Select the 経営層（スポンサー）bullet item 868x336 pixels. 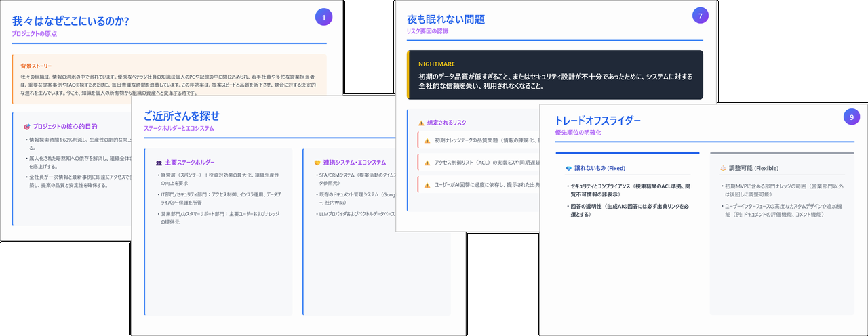[x=218, y=179]
